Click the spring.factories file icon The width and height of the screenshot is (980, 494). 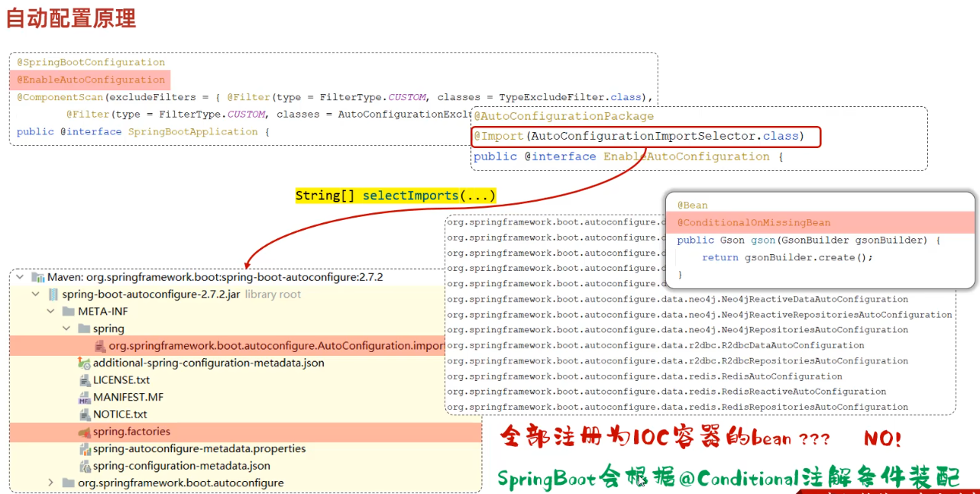coord(84,432)
